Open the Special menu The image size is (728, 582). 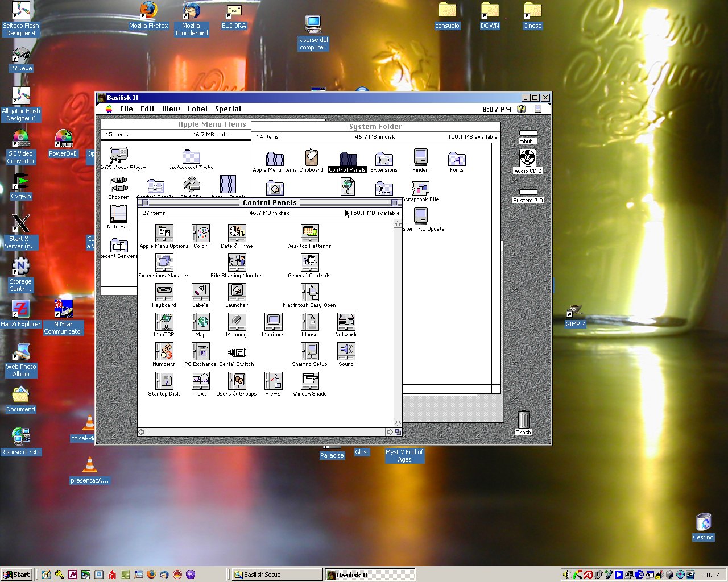click(x=227, y=109)
